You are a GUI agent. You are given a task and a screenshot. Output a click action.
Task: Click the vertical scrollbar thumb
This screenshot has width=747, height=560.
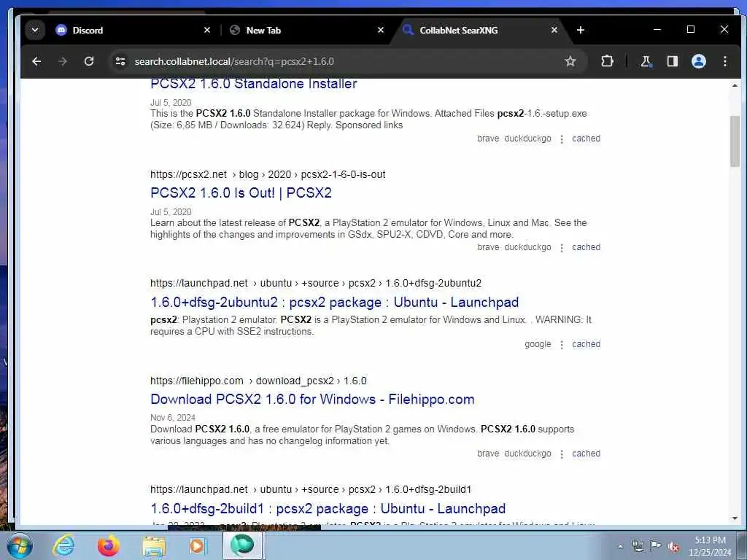(735, 141)
